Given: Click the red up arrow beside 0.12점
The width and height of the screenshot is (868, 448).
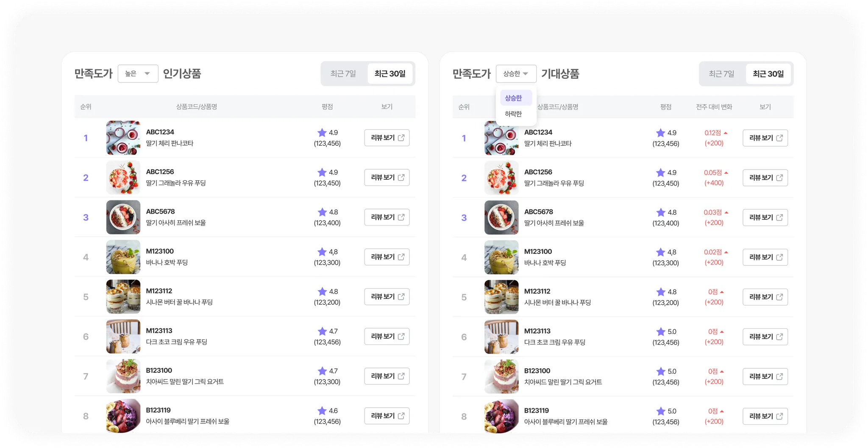Looking at the screenshot, I should coord(726,133).
